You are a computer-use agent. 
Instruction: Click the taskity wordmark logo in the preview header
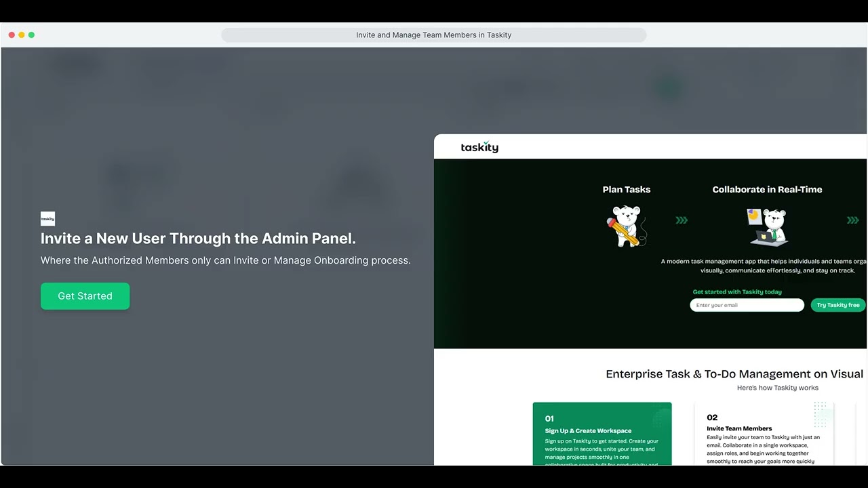479,147
